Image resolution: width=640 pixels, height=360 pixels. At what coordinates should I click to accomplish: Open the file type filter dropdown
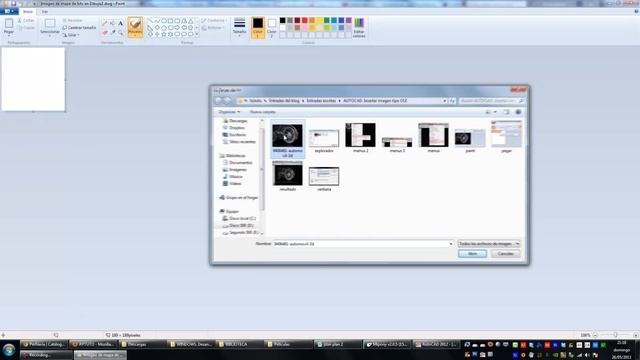(489, 244)
